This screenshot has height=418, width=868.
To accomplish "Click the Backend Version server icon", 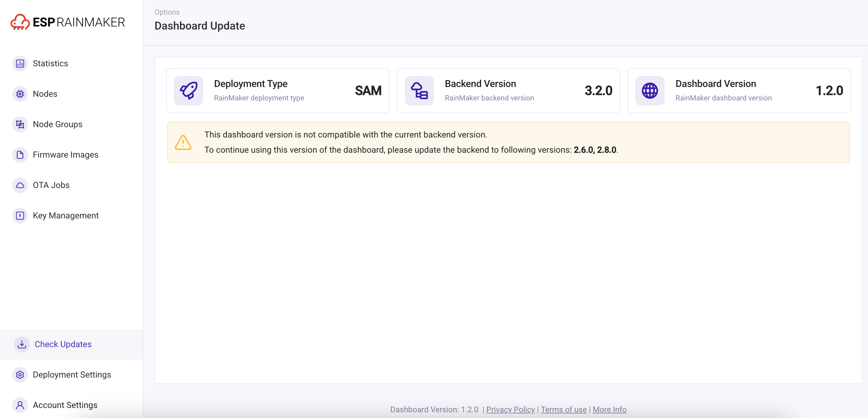I will (x=419, y=90).
